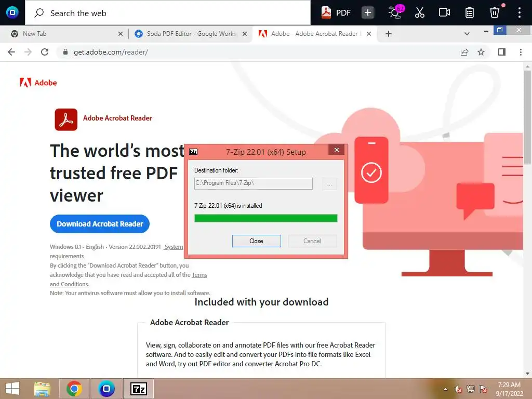Click the plus add button beside PDF

[x=367, y=12]
